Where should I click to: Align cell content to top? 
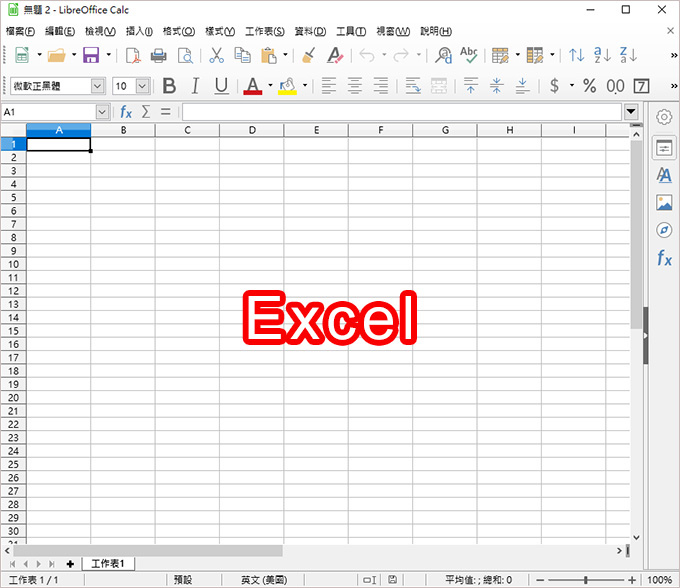click(x=471, y=86)
